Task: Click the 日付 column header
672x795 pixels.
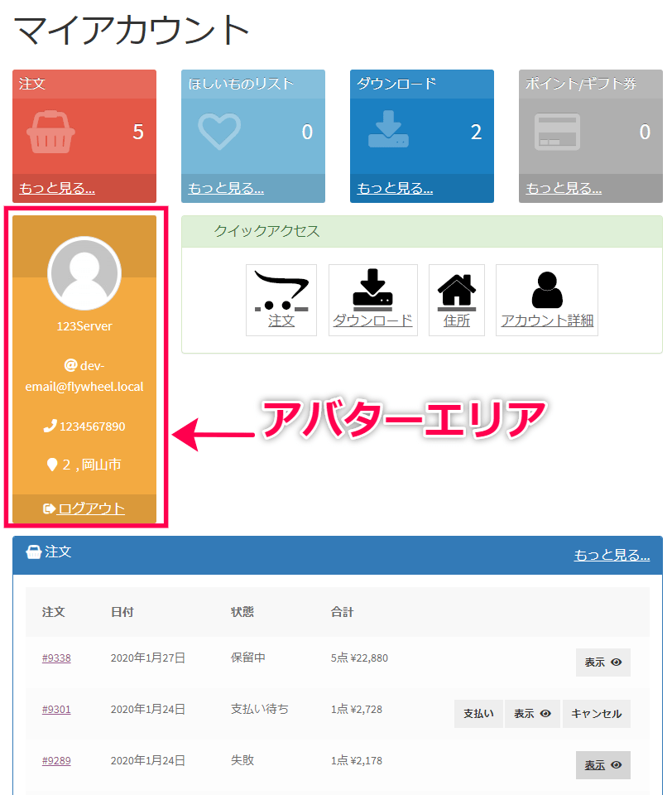Action: [122, 612]
